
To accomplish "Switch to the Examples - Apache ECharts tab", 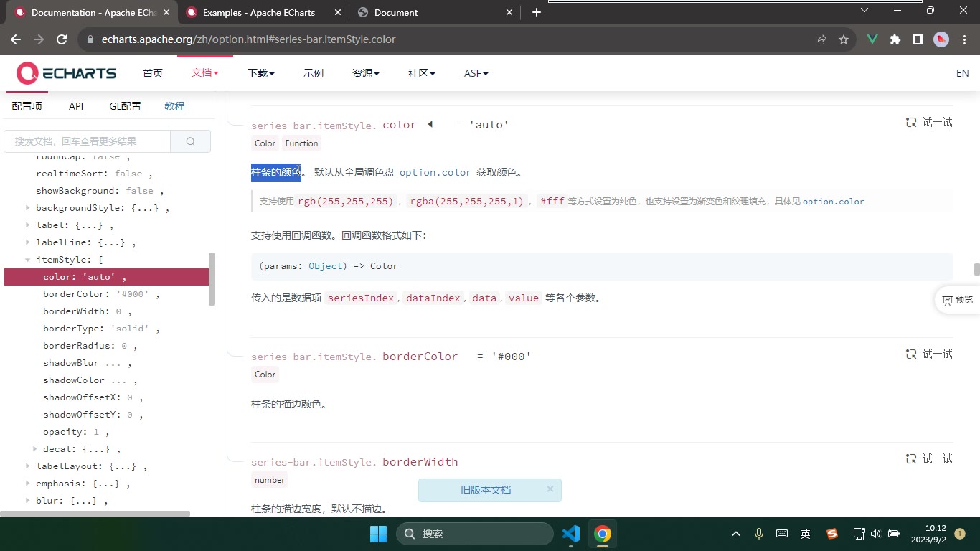I will (x=258, y=12).
